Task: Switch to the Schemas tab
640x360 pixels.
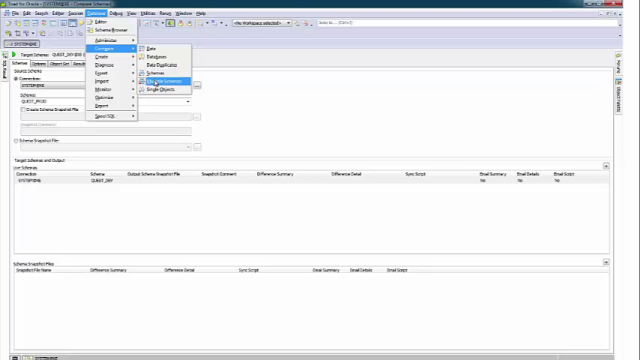Action: click(x=19, y=63)
